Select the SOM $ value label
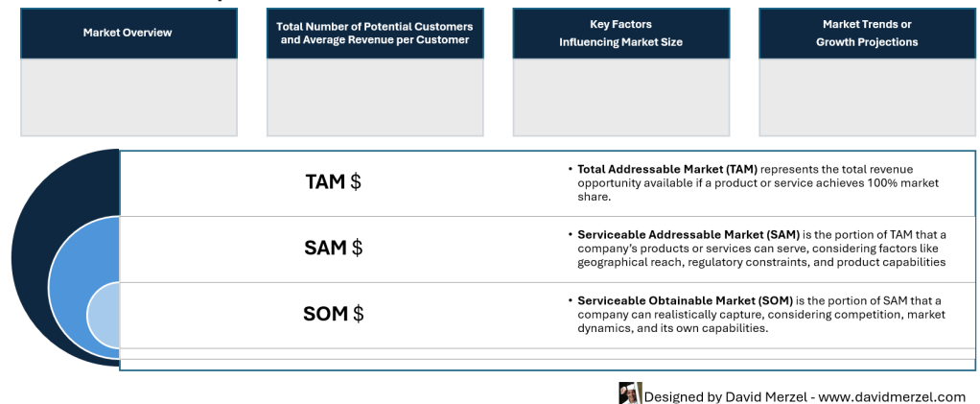 pos(333,314)
